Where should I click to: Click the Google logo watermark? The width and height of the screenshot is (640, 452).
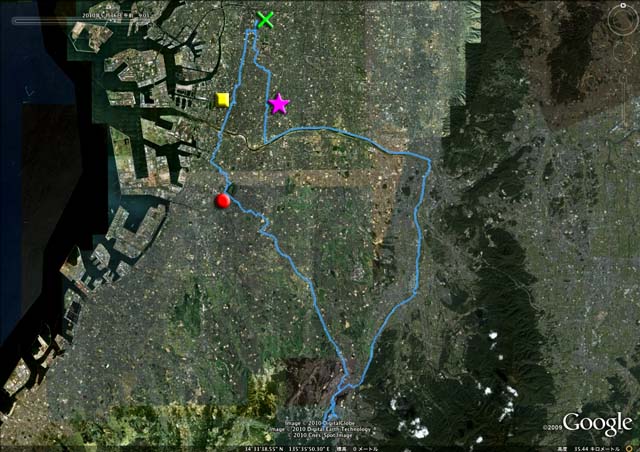click(597, 425)
